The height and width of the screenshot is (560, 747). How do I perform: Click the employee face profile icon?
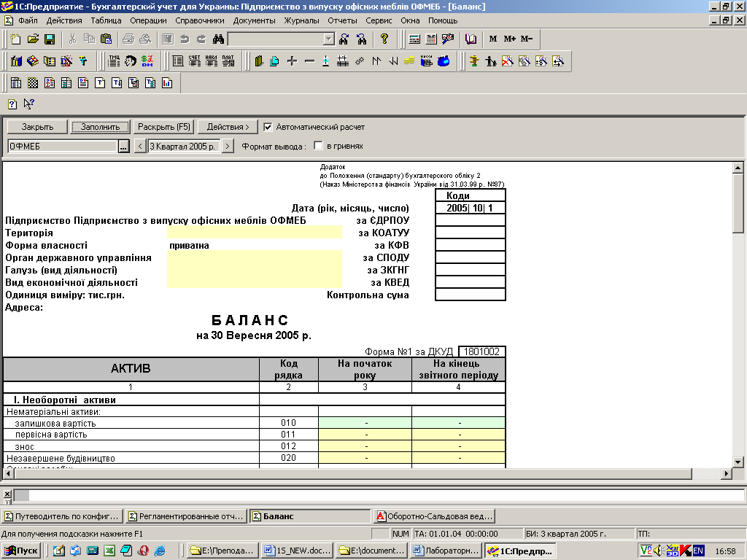pyautogui.click(x=130, y=61)
